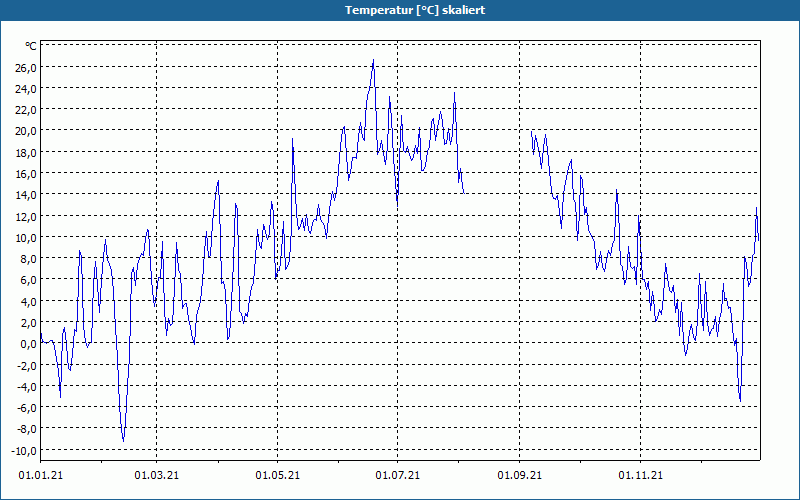This screenshot has width=800, height=500.
Task: Click the -10,0 y-axis label
Action: pos(24,451)
